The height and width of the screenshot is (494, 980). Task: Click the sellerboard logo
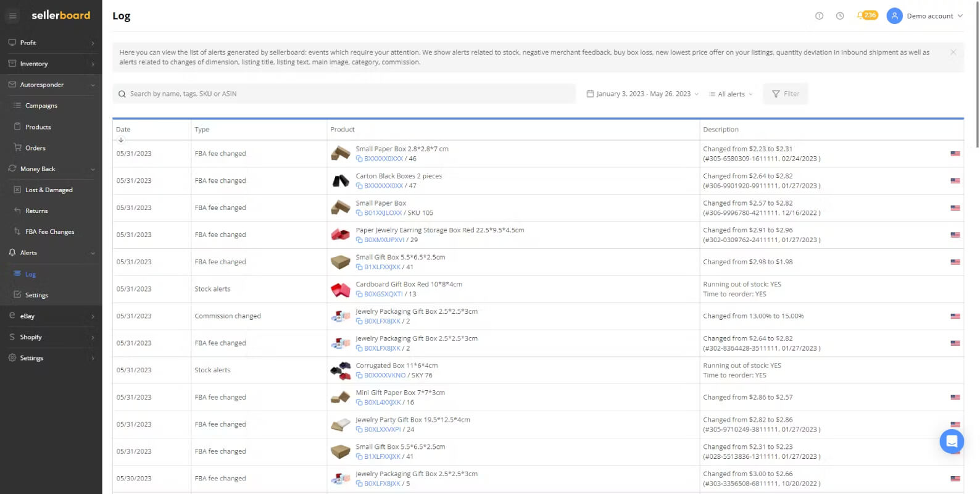60,15
